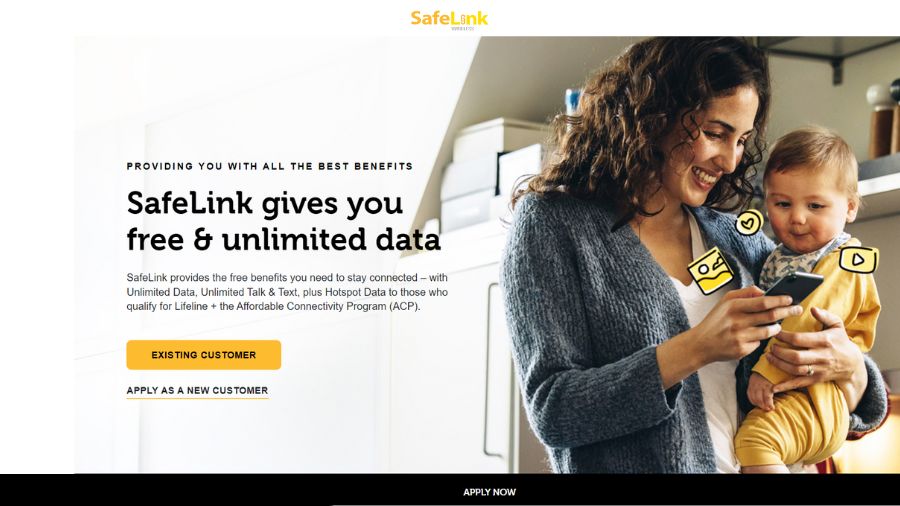Click the shelf bracket in the corner
The width and height of the screenshot is (900, 506).
836,70
